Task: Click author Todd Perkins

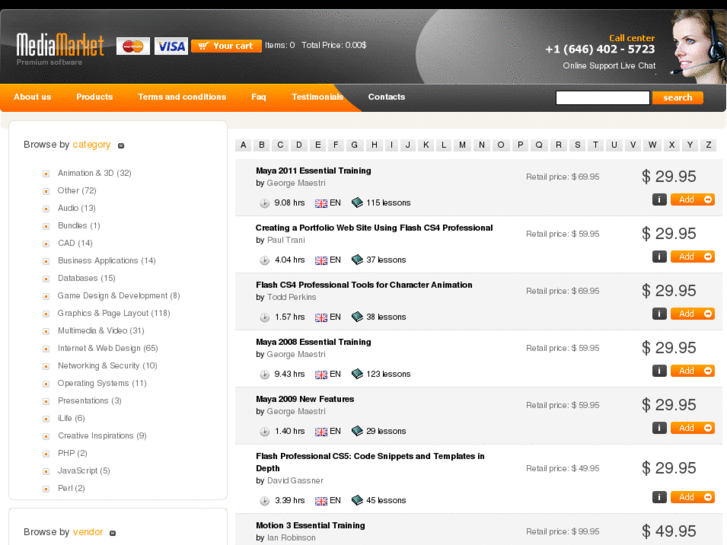Action: pyautogui.click(x=292, y=297)
